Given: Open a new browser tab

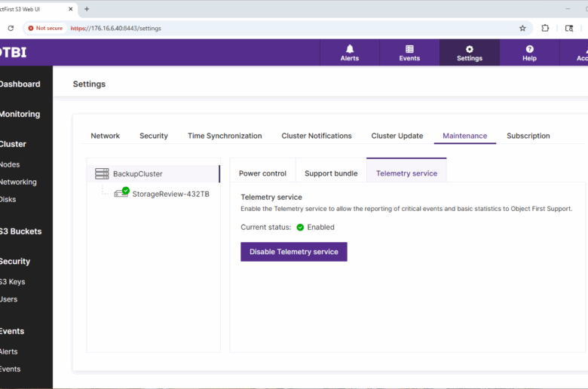Looking at the screenshot, I should click(87, 9).
